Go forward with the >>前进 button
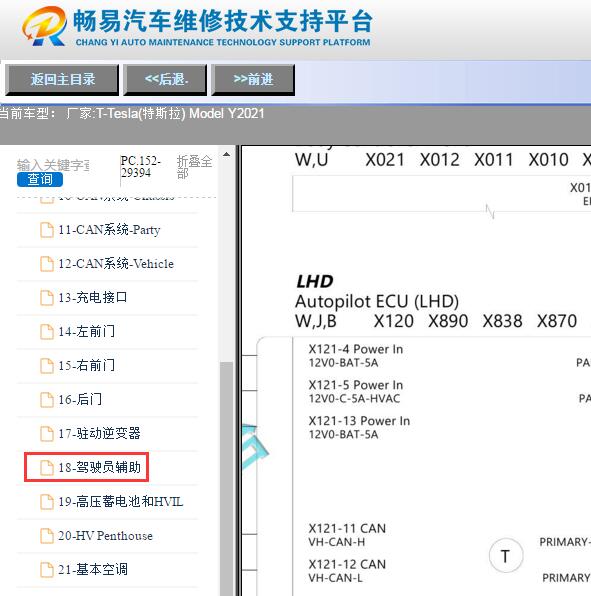This screenshot has width=591, height=596. 253,79
